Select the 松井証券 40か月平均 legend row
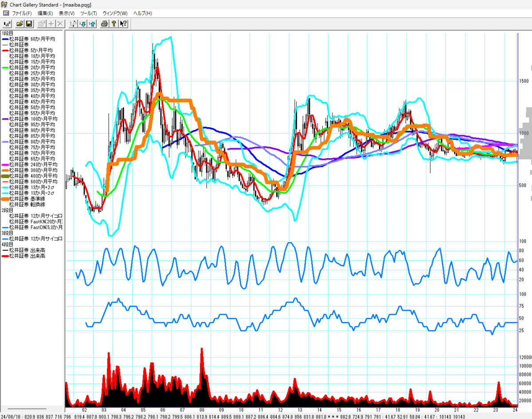532x419 pixels. point(32,96)
